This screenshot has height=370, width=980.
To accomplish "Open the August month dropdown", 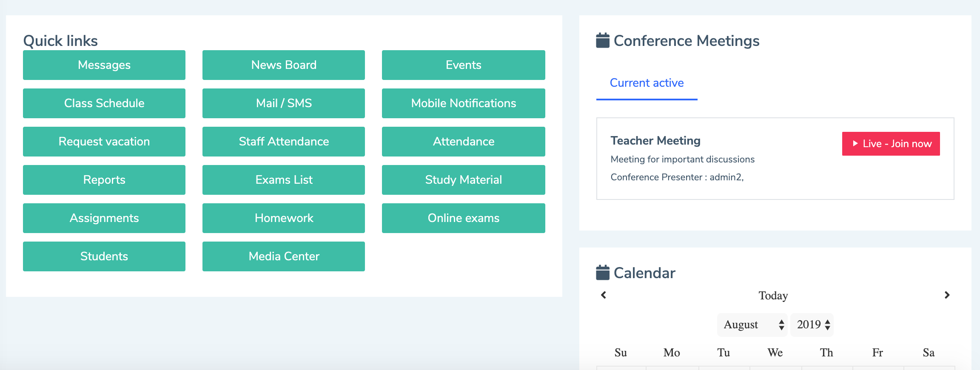I will (752, 325).
